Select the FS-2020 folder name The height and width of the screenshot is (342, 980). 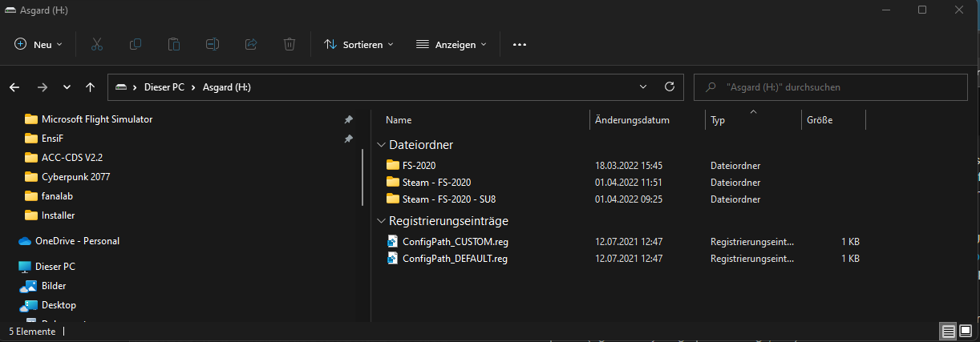(x=419, y=166)
